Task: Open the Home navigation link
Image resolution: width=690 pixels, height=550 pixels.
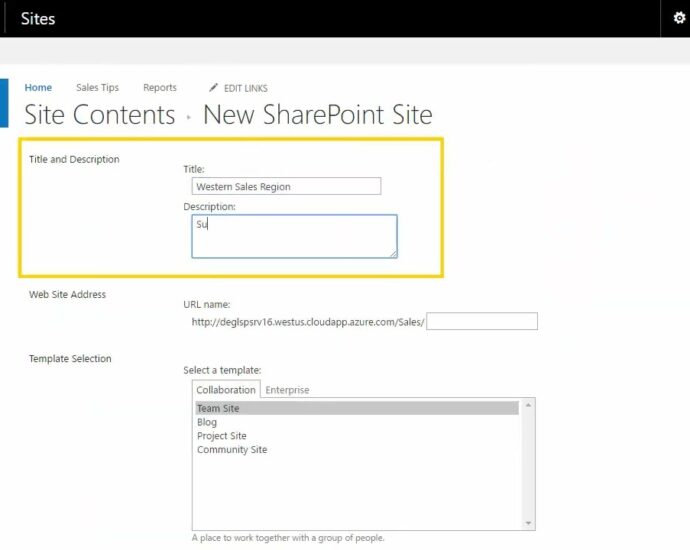Action: [38, 88]
